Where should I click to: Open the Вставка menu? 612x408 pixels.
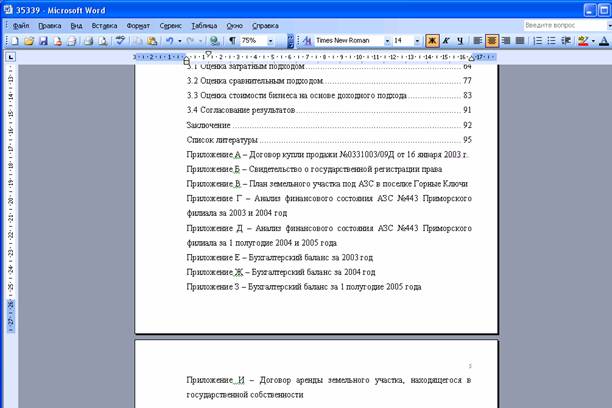coord(104,26)
